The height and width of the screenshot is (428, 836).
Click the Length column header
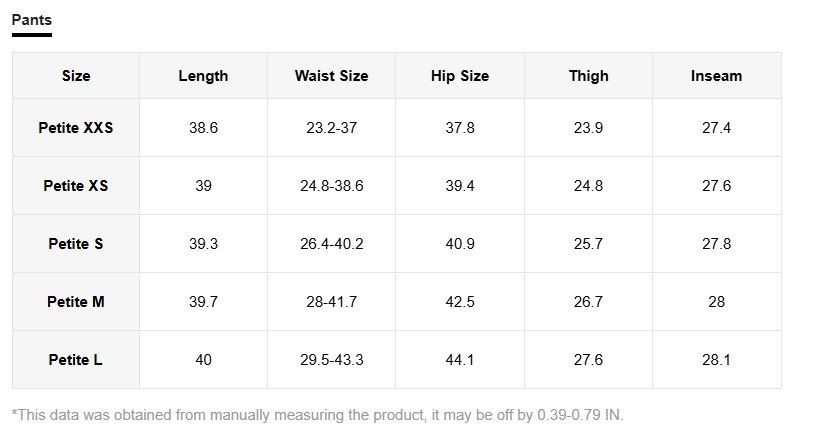pyautogui.click(x=203, y=76)
